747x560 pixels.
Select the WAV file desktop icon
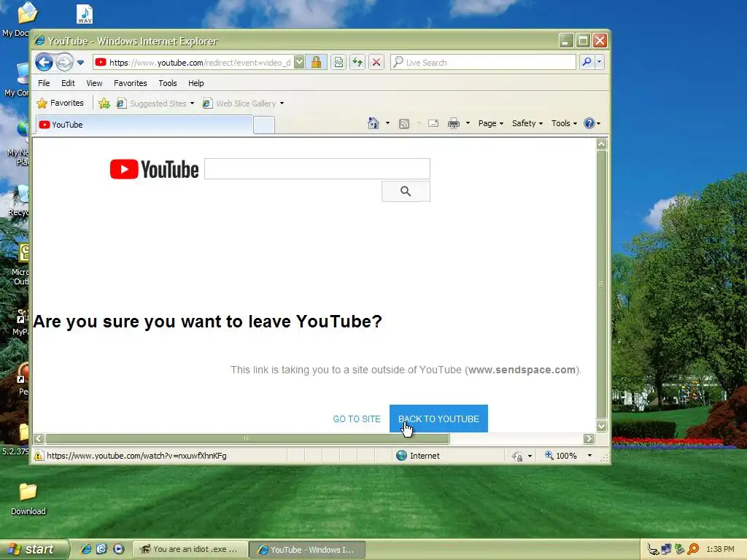click(85, 14)
